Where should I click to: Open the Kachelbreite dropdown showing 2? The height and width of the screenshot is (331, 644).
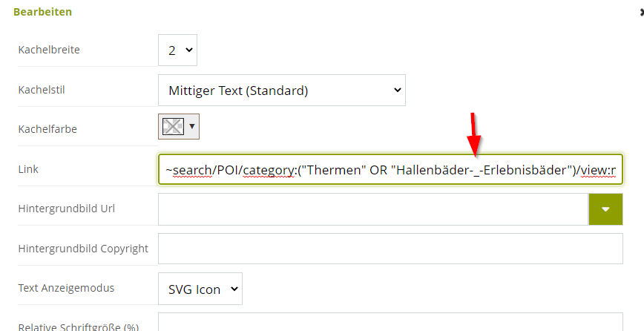click(x=177, y=50)
